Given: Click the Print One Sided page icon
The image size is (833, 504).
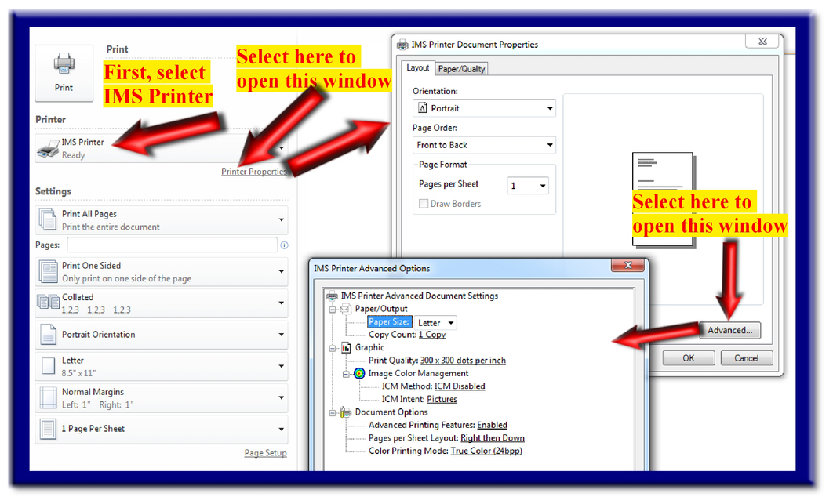Looking at the screenshot, I should pyautogui.click(x=49, y=271).
